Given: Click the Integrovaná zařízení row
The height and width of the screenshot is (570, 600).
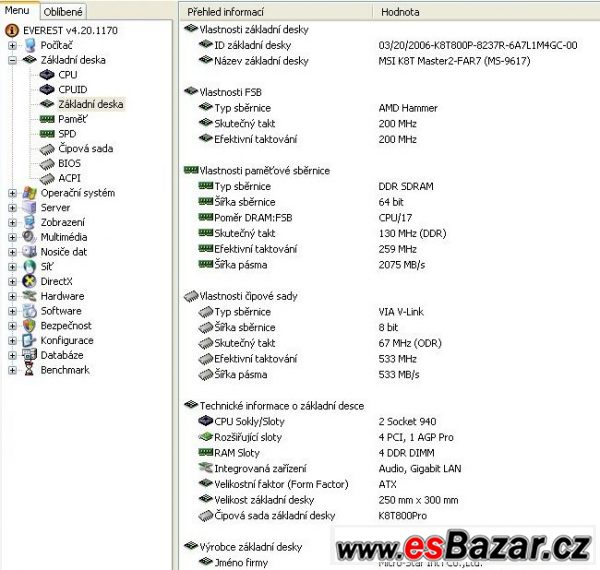Looking at the screenshot, I should [x=330, y=469].
